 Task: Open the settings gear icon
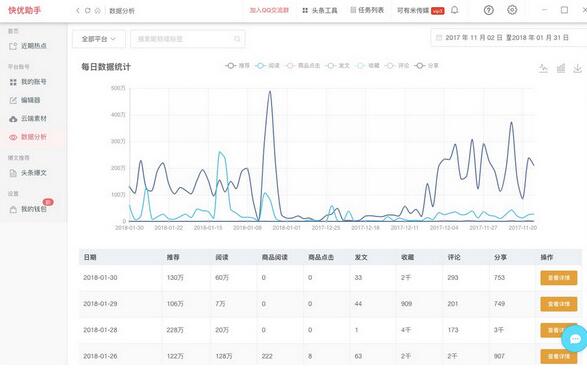pyautogui.click(x=512, y=10)
